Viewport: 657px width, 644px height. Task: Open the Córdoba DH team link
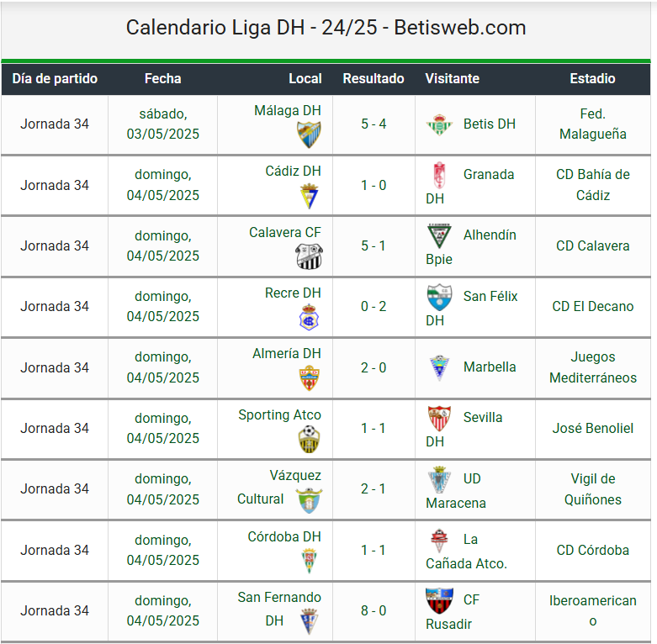284,536
